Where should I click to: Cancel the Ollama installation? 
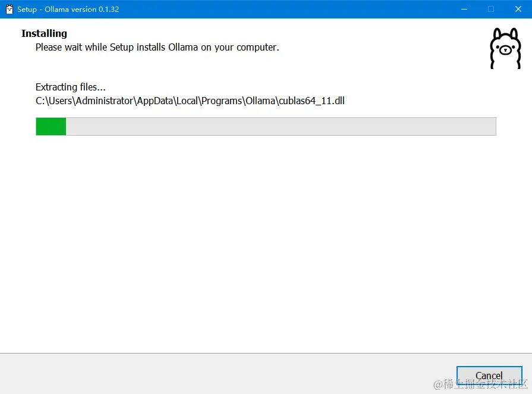pos(489,376)
